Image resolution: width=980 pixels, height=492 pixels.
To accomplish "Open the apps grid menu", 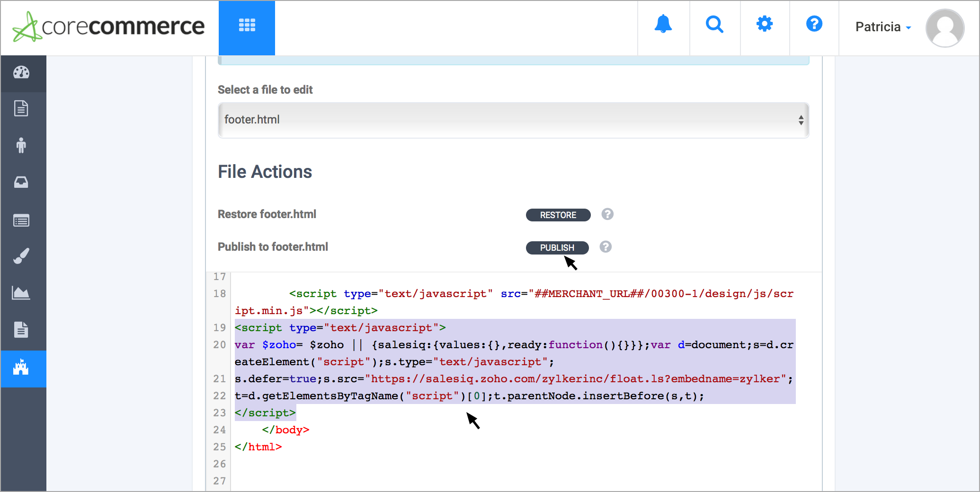I will pyautogui.click(x=247, y=27).
